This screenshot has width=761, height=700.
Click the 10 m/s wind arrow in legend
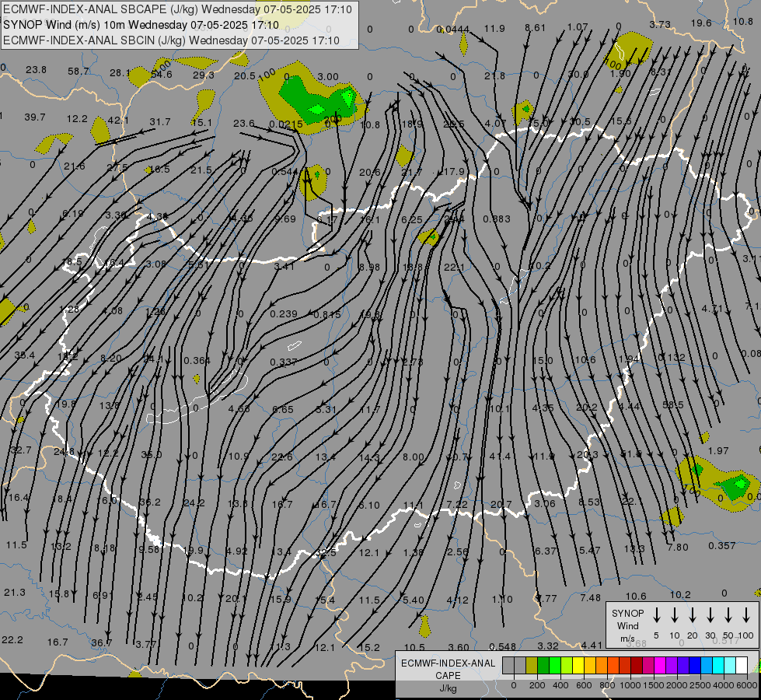pos(675,615)
